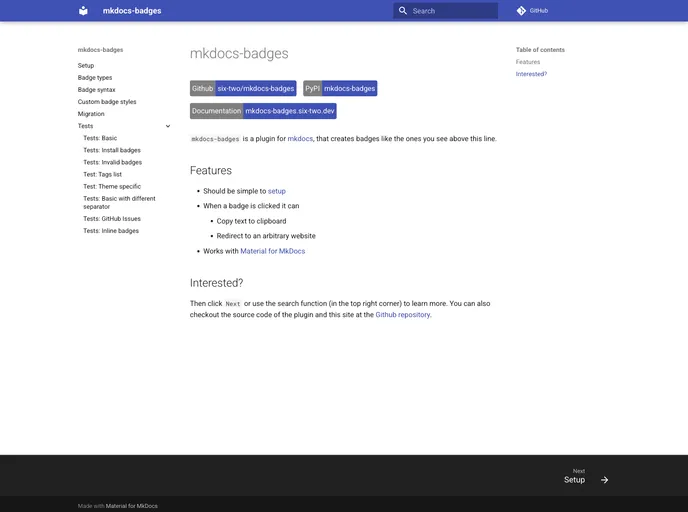
Task: Open Badge types in the sidebar
Action: coord(95,78)
